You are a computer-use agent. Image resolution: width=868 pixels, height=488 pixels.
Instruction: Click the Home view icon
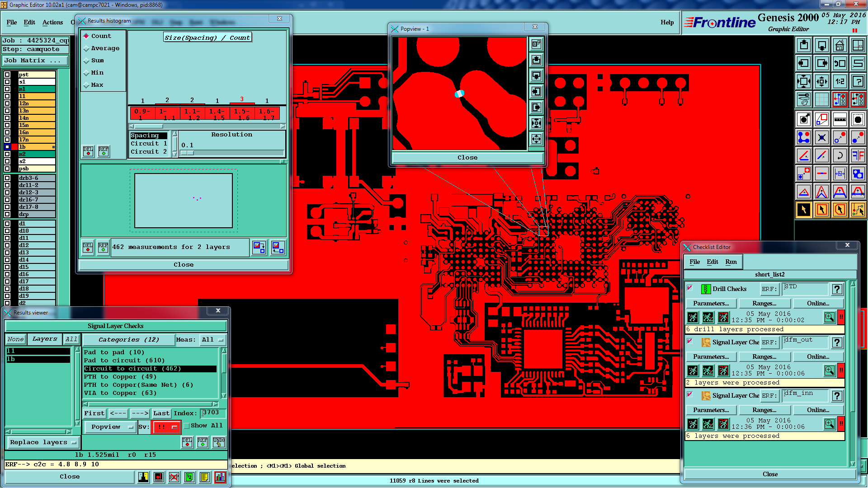(840, 45)
